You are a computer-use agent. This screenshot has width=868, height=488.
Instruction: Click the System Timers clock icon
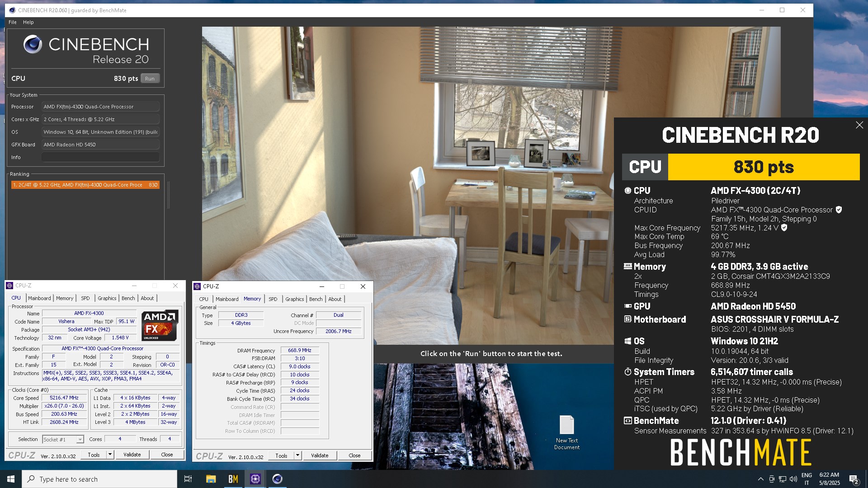pos(628,372)
